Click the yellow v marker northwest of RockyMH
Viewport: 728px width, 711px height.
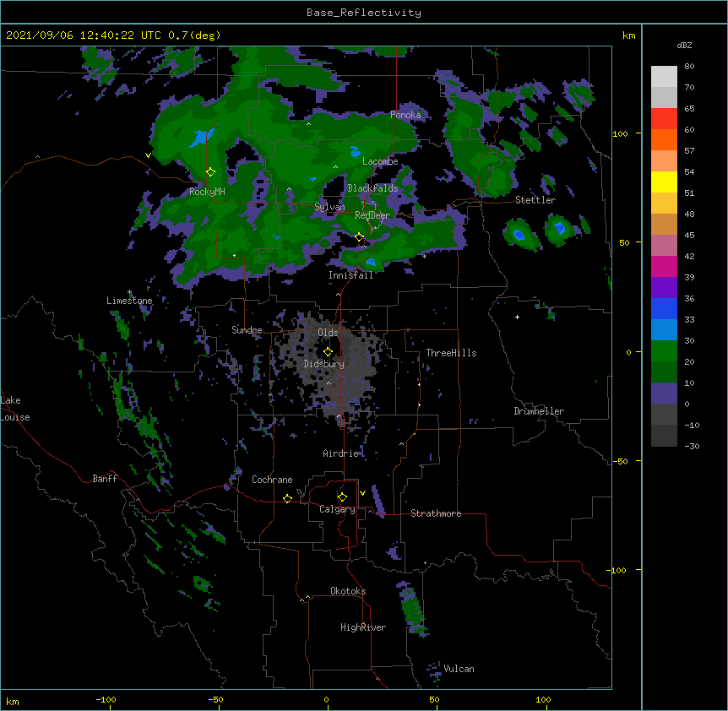click(x=148, y=155)
